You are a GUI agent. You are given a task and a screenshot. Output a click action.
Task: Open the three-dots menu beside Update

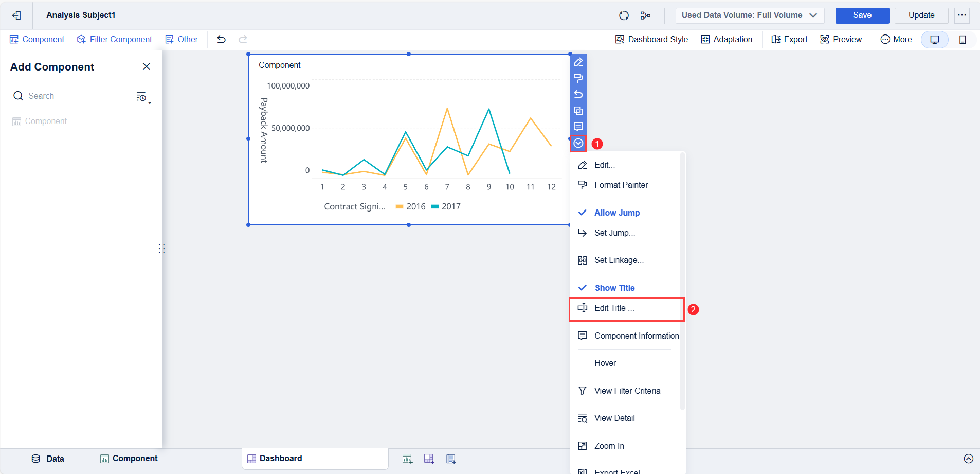pos(962,15)
